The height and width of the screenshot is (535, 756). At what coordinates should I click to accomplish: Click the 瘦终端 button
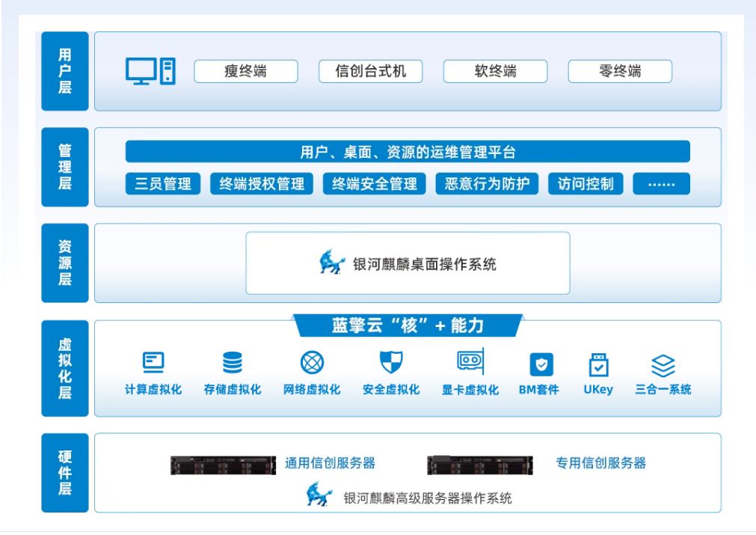(x=246, y=71)
